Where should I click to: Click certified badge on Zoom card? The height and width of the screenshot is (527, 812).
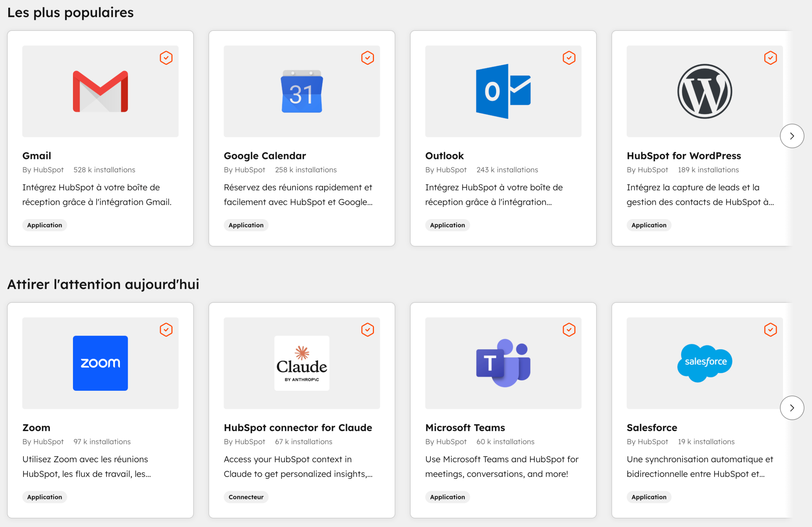coord(166,330)
